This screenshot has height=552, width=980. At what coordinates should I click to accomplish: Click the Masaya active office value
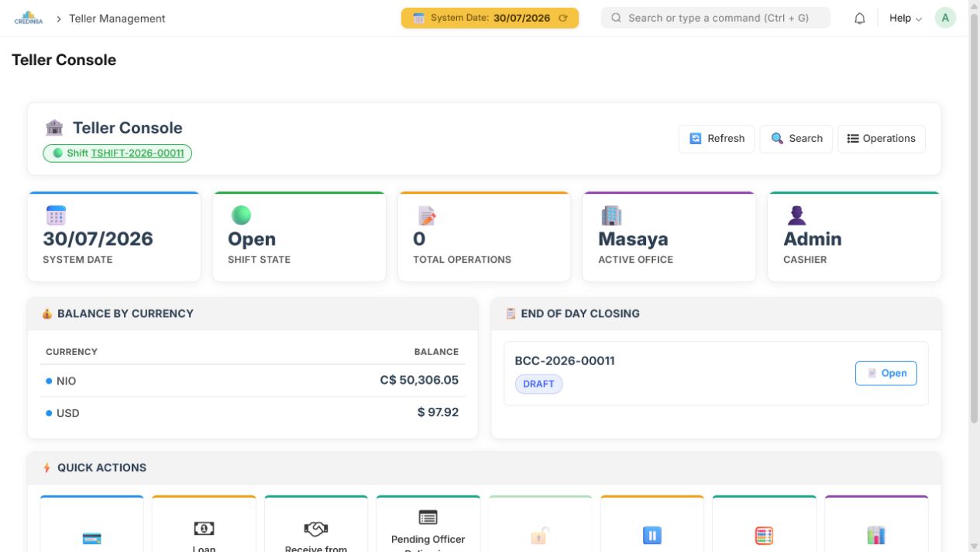633,239
